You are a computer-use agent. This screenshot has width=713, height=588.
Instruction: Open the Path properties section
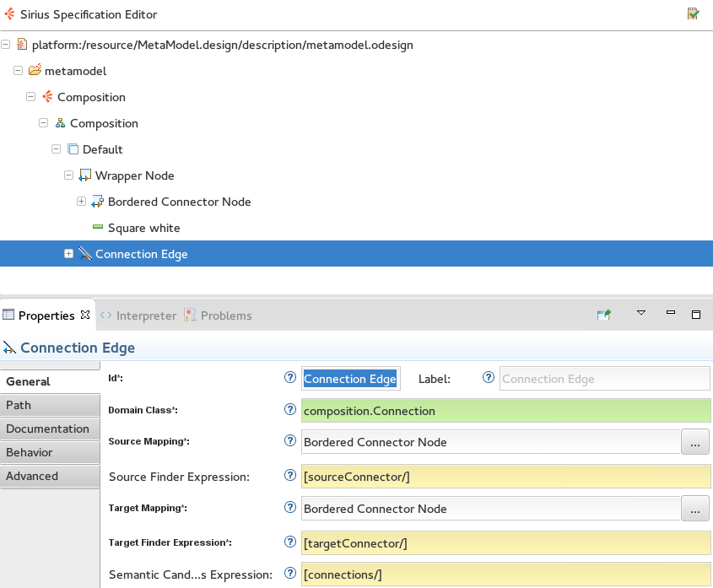tap(50, 405)
